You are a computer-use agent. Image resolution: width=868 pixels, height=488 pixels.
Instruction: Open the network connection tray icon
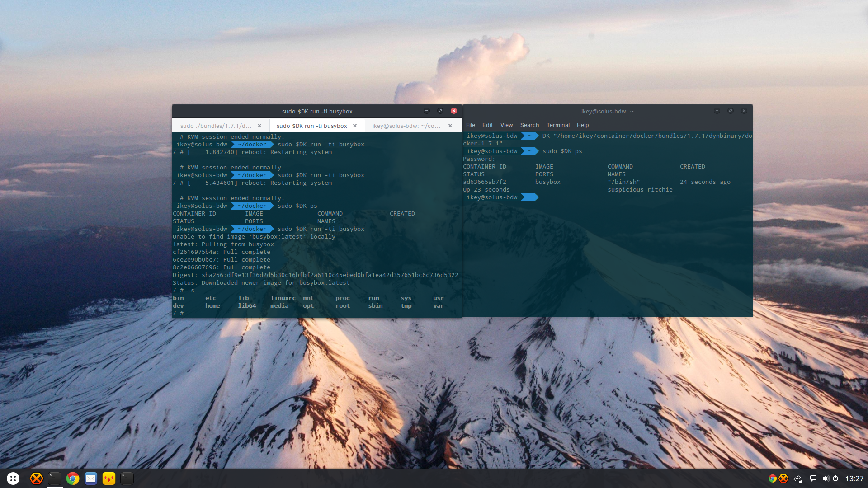(798, 479)
